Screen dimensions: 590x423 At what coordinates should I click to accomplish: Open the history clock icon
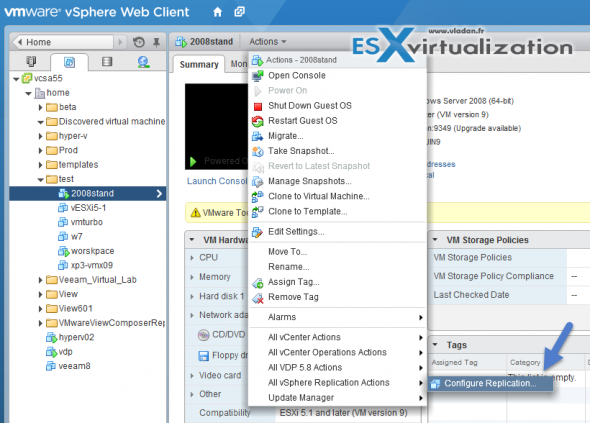tap(139, 42)
